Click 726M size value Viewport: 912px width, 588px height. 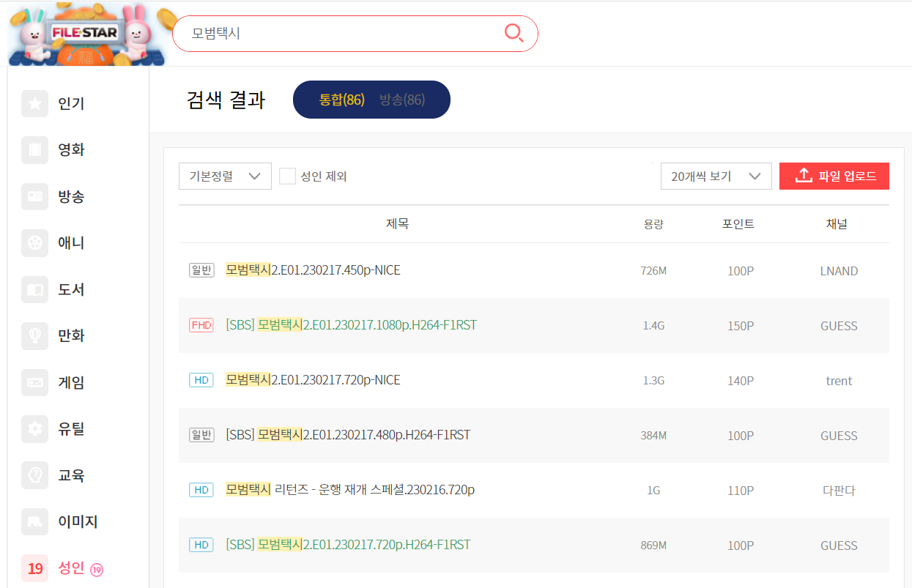pyautogui.click(x=653, y=271)
